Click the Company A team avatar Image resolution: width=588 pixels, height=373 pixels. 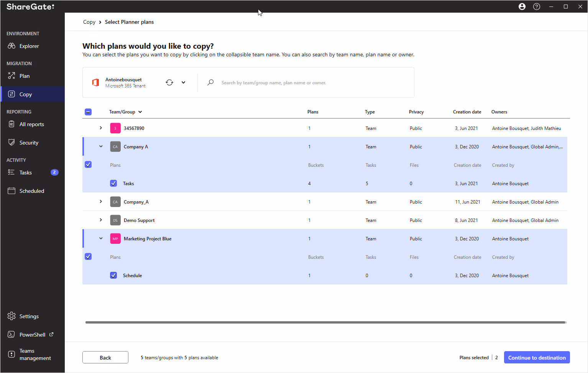click(115, 146)
